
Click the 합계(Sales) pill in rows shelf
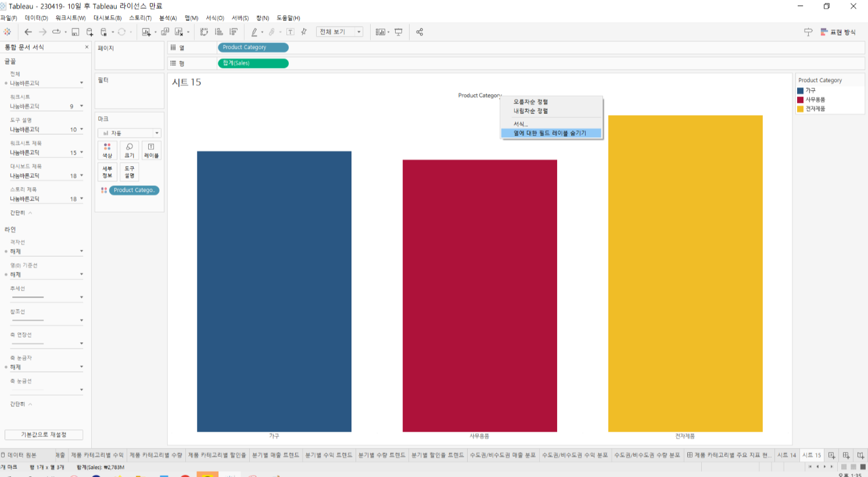point(253,63)
